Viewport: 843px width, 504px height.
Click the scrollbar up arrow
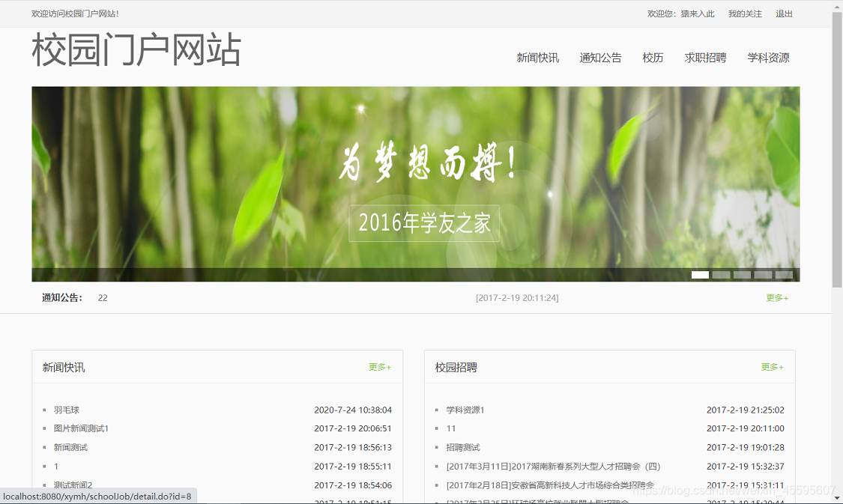pos(837,5)
